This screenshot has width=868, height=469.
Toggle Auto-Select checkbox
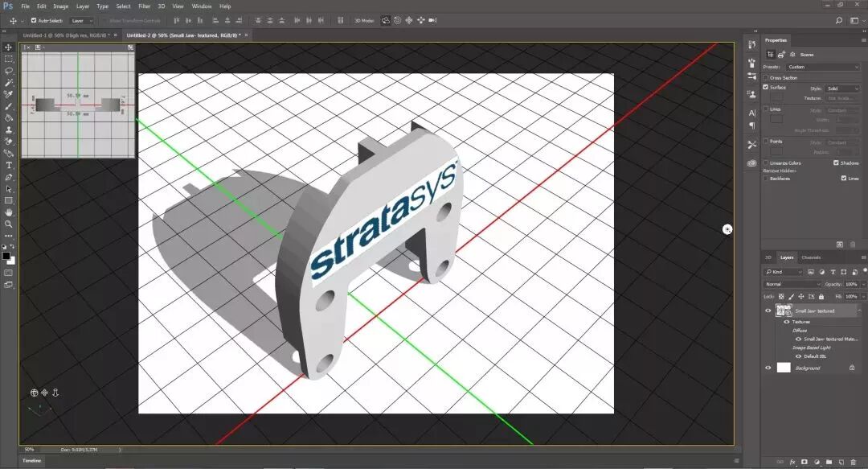pyautogui.click(x=33, y=20)
